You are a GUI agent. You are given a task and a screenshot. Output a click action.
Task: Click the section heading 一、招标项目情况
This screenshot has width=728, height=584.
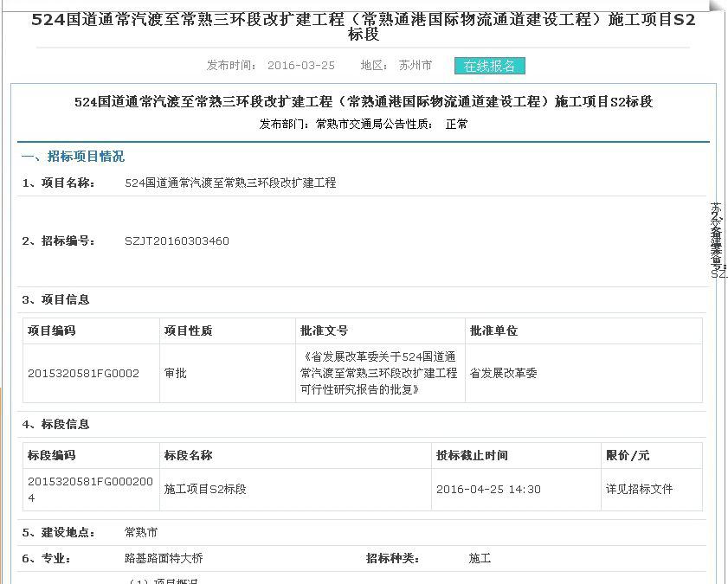(73, 157)
